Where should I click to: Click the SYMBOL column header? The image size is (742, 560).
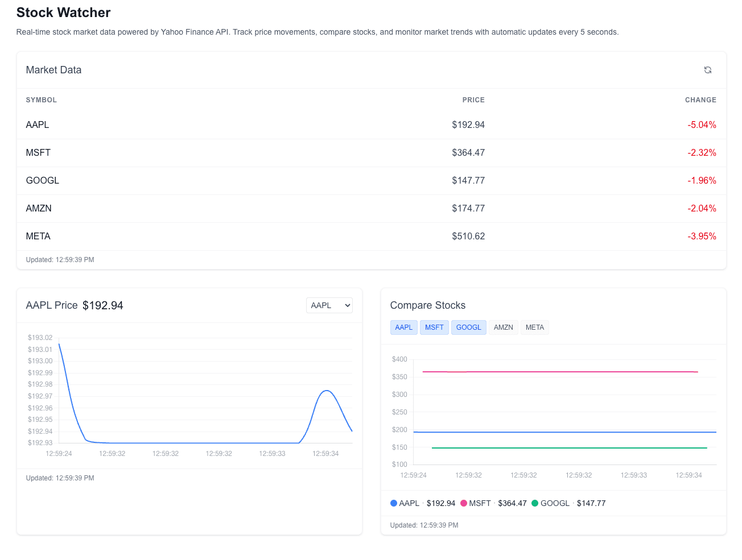[42, 100]
